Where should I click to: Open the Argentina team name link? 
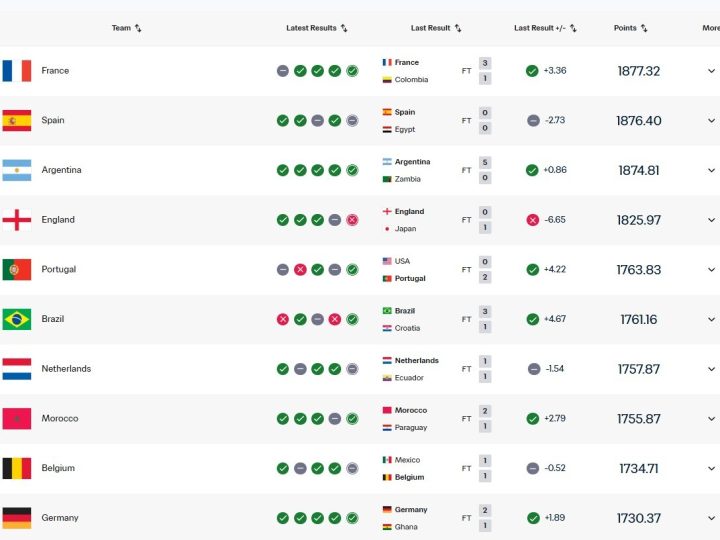61,170
